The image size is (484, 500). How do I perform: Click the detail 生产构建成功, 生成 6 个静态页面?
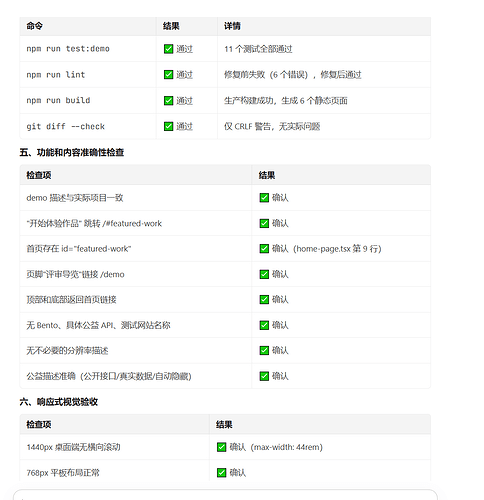[x=286, y=101]
